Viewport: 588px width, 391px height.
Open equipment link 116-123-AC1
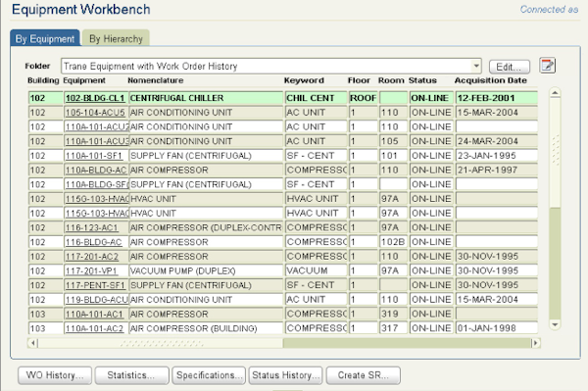click(x=92, y=228)
